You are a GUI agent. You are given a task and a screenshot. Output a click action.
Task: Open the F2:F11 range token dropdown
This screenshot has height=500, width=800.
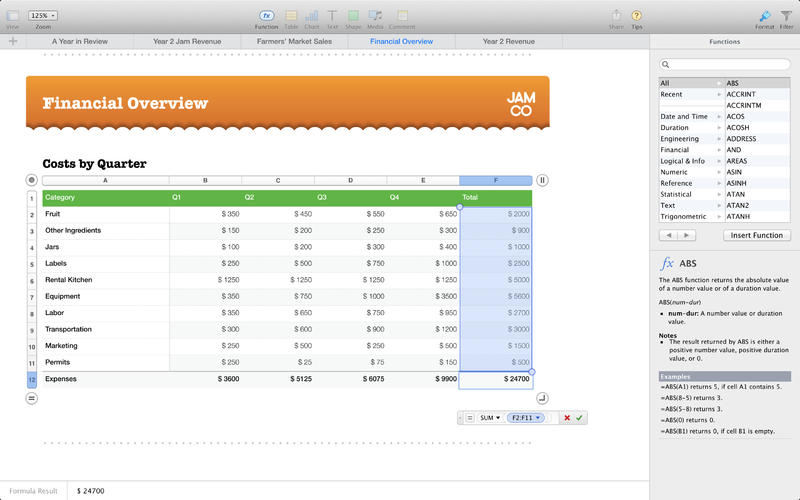[x=528, y=417]
